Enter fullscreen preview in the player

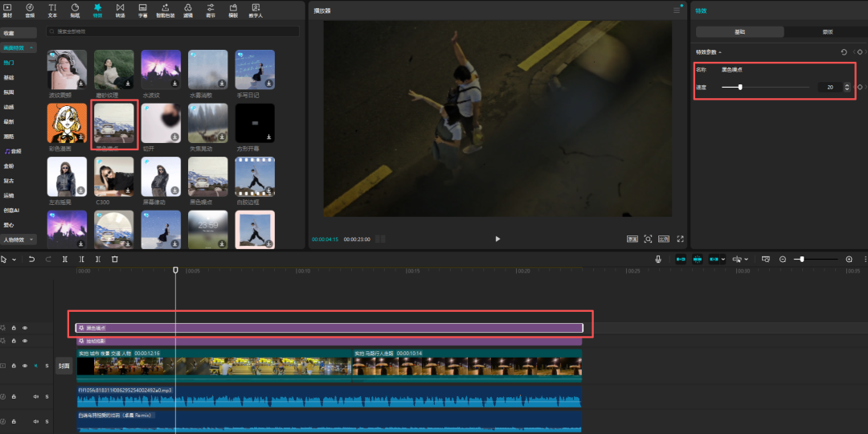680,239
